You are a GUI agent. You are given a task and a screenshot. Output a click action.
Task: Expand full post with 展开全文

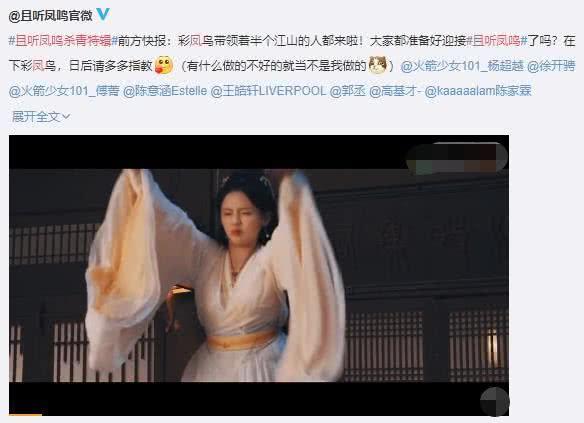click(41, 117)
